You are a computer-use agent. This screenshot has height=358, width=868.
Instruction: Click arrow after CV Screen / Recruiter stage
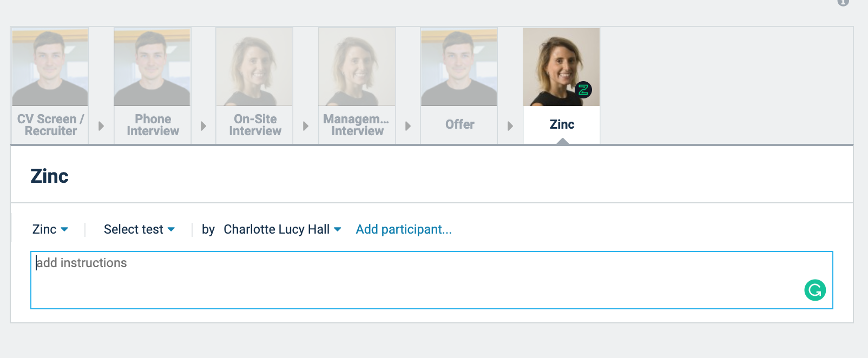(x=101, y=126)
